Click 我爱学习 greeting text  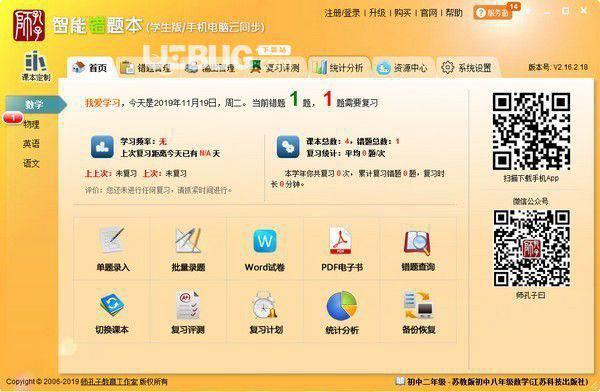tap(102, 103)
